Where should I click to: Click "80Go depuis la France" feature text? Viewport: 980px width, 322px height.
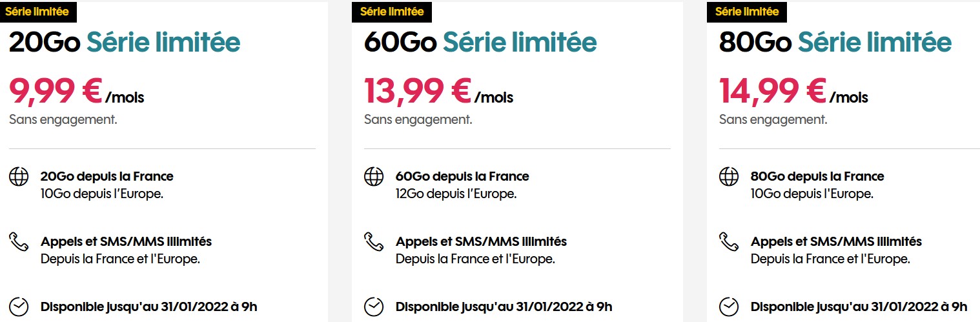tap(817, 176)
